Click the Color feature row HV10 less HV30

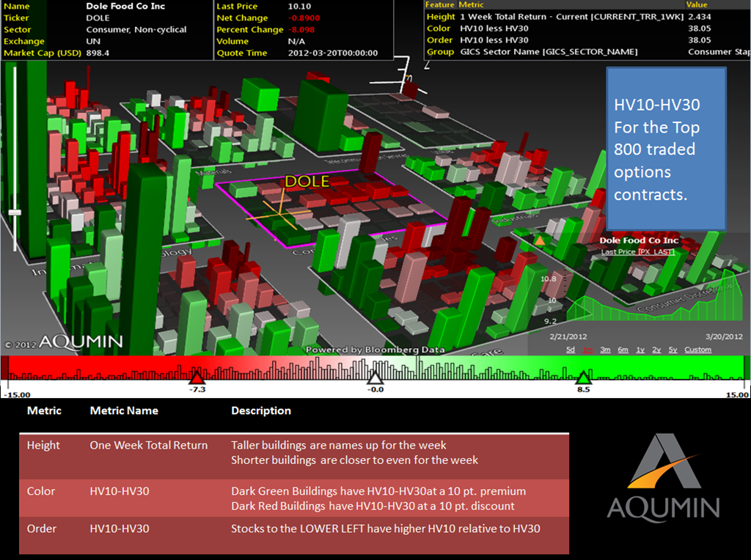point(587,29)
